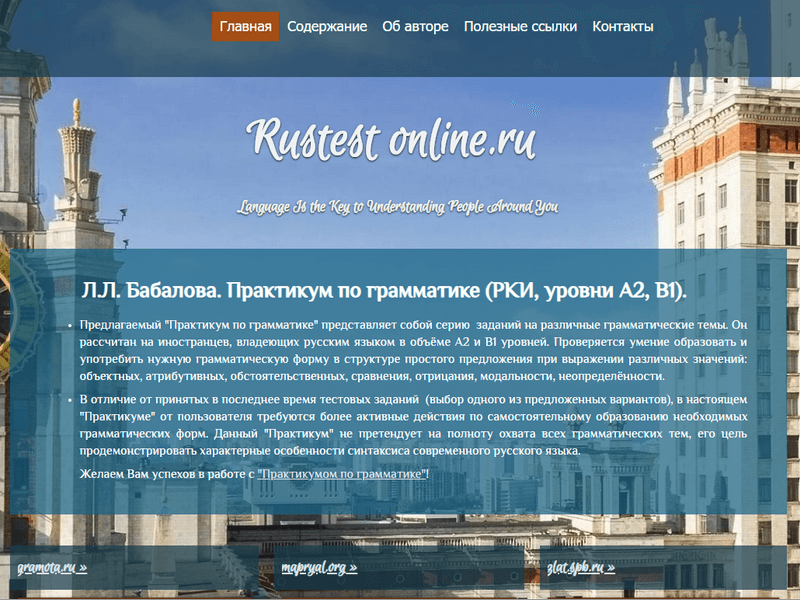Open the Контакты page

tap(622, 27)
